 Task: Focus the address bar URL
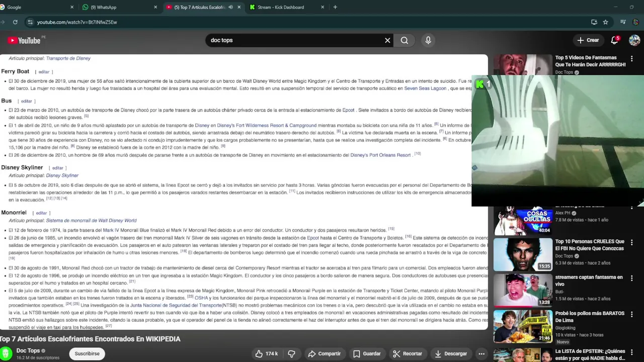[x=77, y=22]
